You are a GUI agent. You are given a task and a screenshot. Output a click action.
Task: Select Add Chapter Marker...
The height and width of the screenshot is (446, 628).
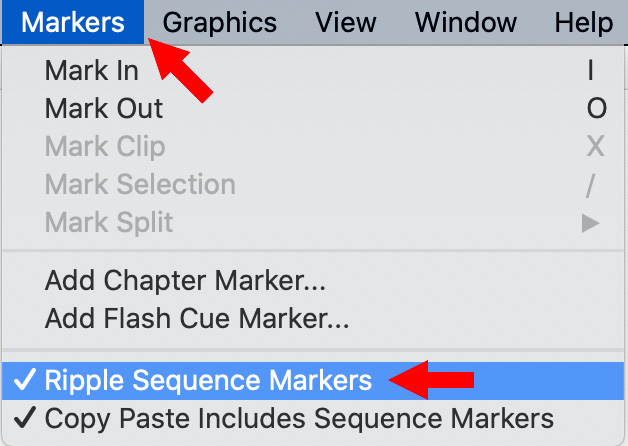pos(185,281)
